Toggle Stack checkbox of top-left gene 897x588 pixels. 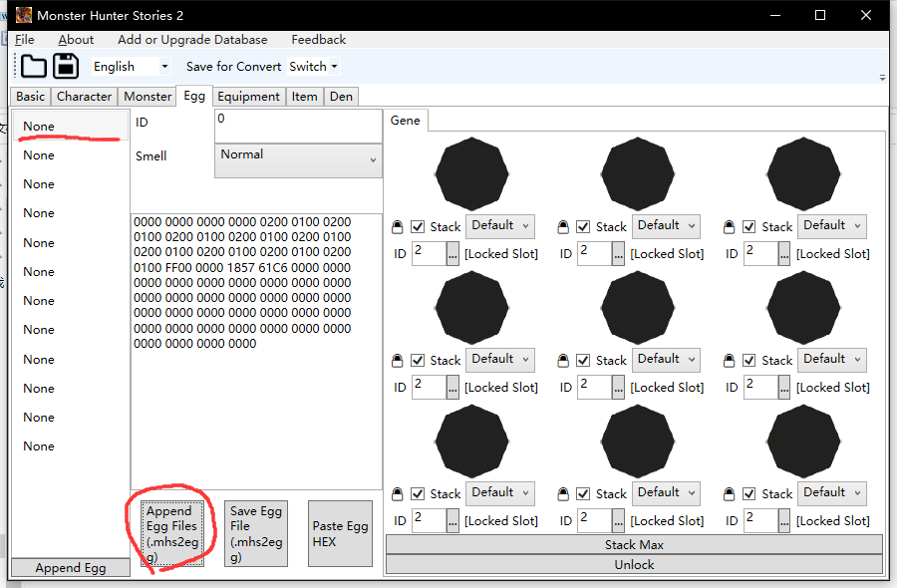(x=418, y=227)
